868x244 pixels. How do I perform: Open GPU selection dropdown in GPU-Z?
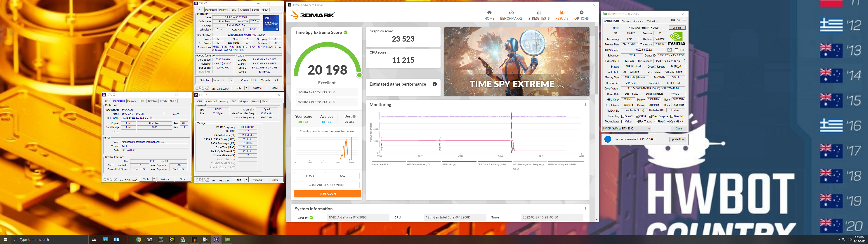point(626,128)
